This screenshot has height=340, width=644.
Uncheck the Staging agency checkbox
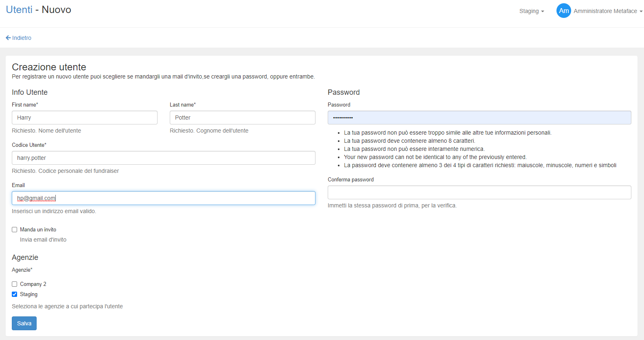pos(15,294)
